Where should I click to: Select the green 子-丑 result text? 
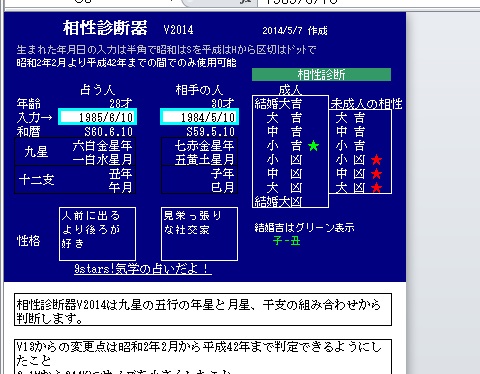(286, 240)
